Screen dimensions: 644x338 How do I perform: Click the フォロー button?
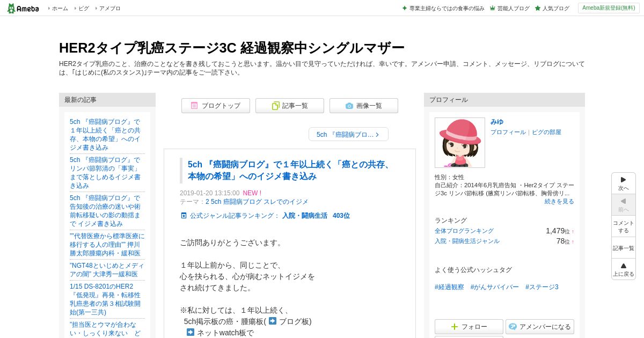coord(469,327)
